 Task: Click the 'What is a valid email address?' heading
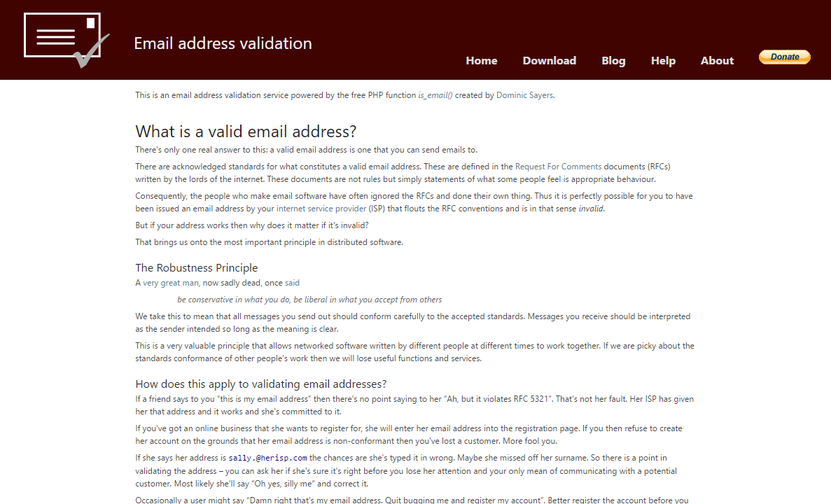pyautogui.click(x=246, y=132)
